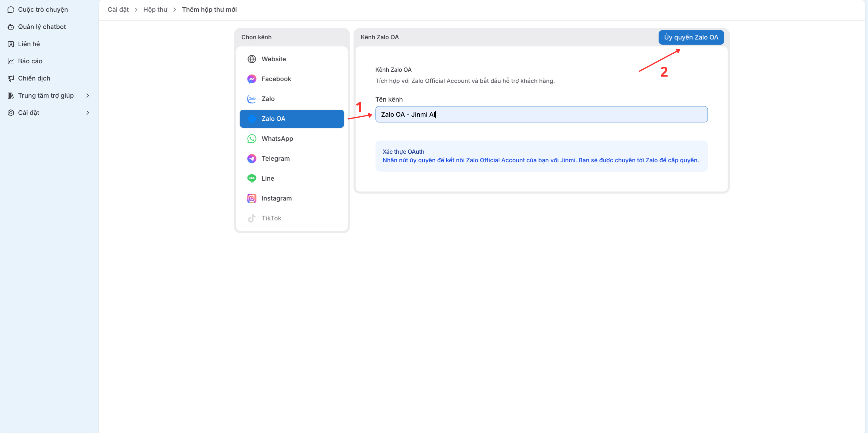Viewport: 868px width, 433px height.
Task: Expand the Cài đặt sidebar chevron
Action: [88, 113]
